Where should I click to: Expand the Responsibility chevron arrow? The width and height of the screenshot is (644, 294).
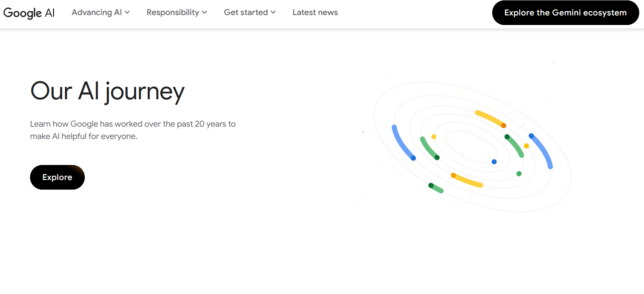(204, 12)
